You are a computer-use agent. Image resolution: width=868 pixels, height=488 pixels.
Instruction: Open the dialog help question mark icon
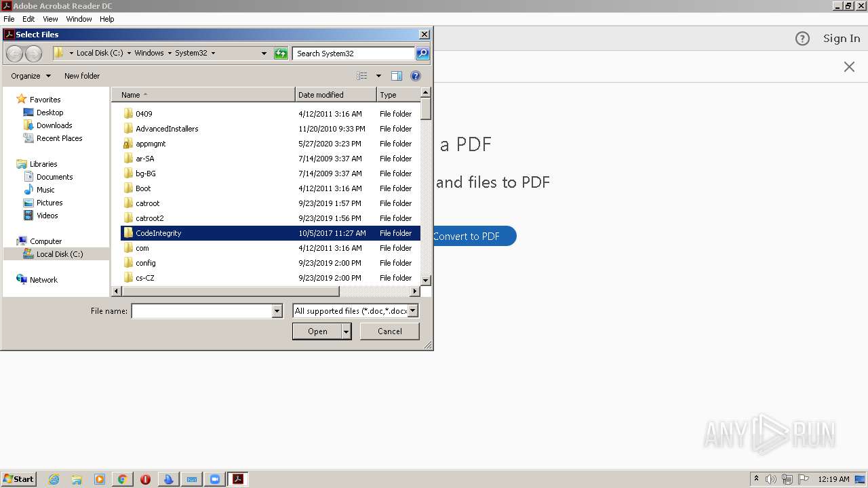[416, 76]
